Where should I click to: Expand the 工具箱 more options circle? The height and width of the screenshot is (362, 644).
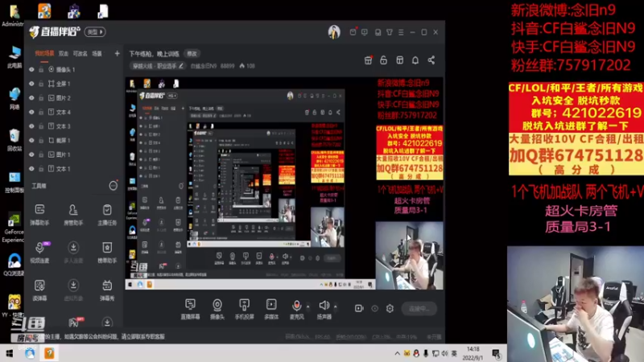(x=113, y=186)
